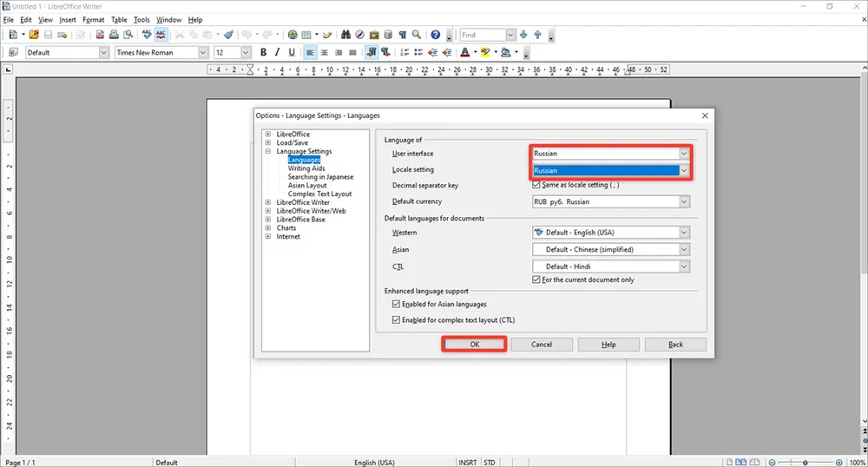Screen dimensions: 868x467
Task: Confirm the options with OK
Action: (x=475, y=344)
